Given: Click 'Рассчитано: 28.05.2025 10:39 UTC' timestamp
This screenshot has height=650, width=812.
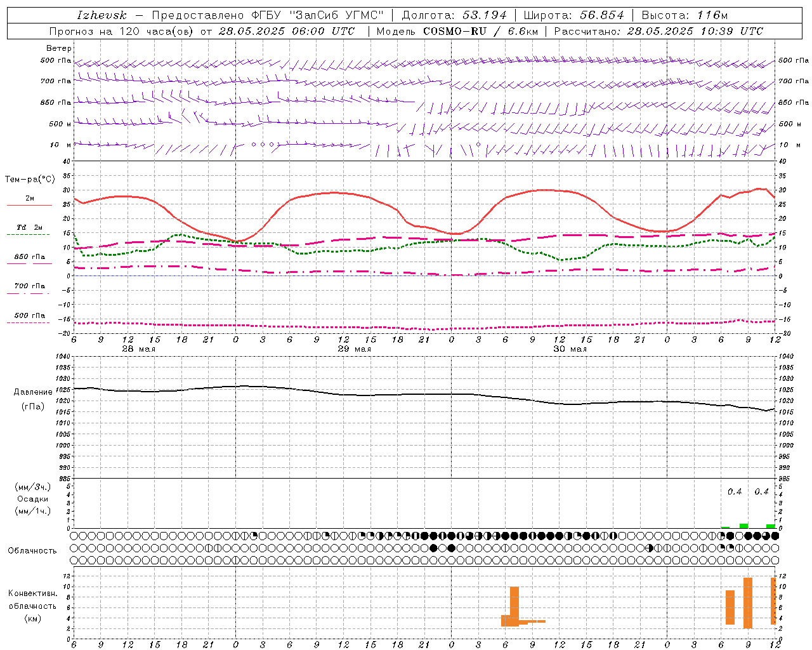Looking at the screenshot, I should coord(658,31).
